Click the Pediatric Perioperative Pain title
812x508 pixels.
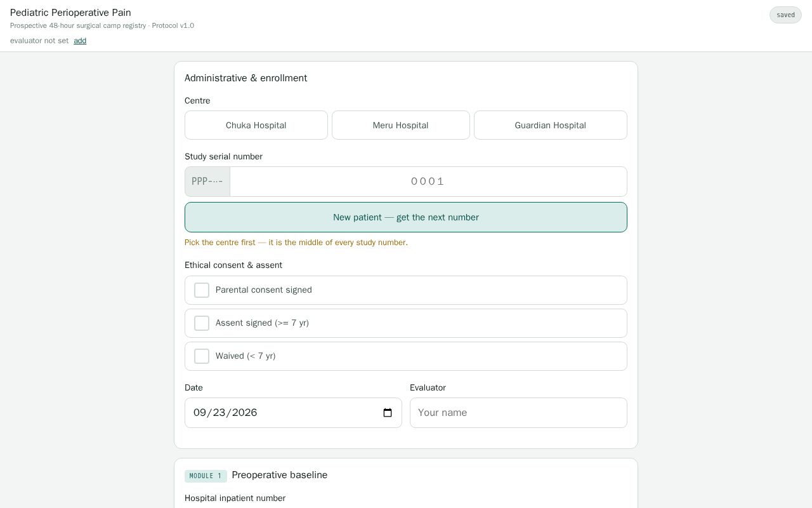tap(70, 13)
